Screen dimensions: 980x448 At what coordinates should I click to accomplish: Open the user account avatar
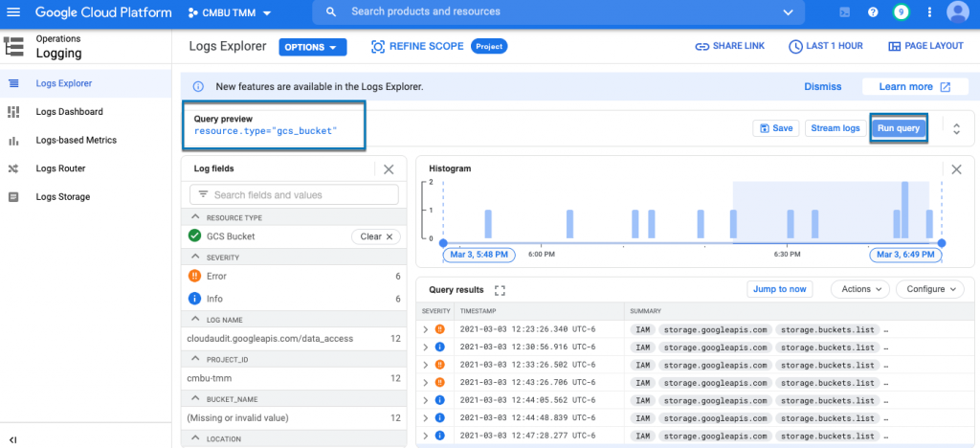(956, 12)
